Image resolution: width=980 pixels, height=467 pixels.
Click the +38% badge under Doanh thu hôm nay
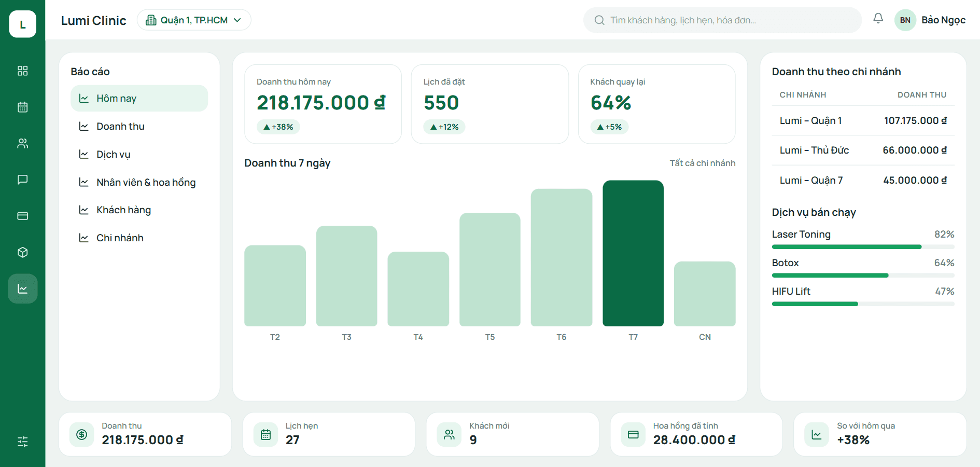click(278, 127)
